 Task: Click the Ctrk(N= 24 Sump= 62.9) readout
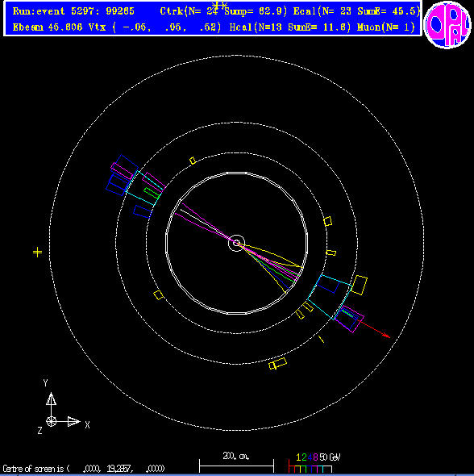point(223,11)
